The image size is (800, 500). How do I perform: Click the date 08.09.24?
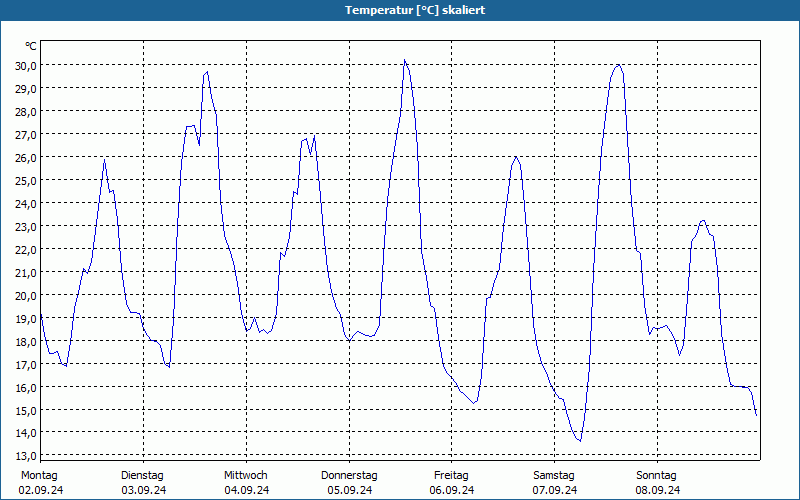pyautogui.click(x=658, y=490)
